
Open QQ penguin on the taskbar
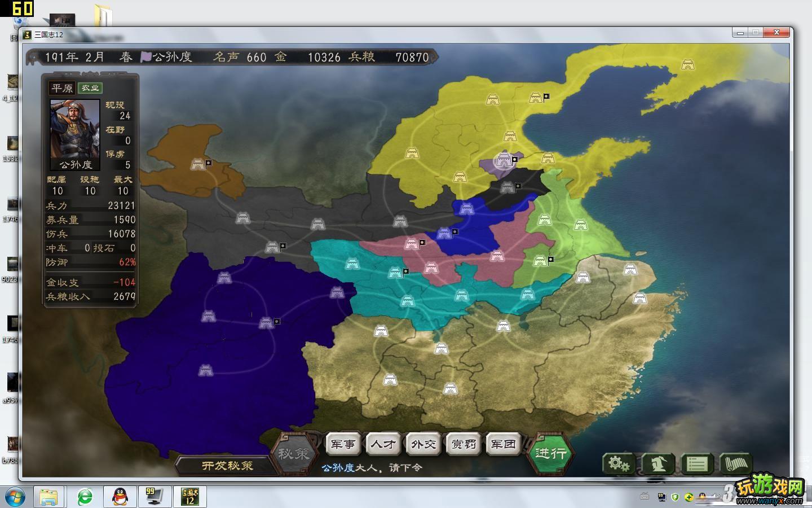(120, 497)
